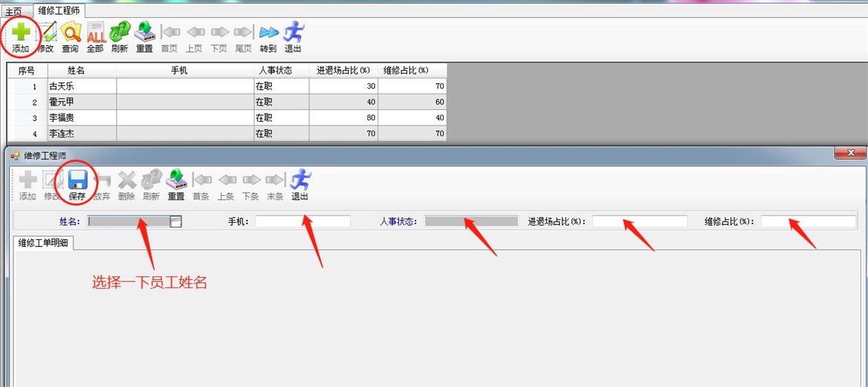Go to first record with 首条 arrow

coord(202,180)
